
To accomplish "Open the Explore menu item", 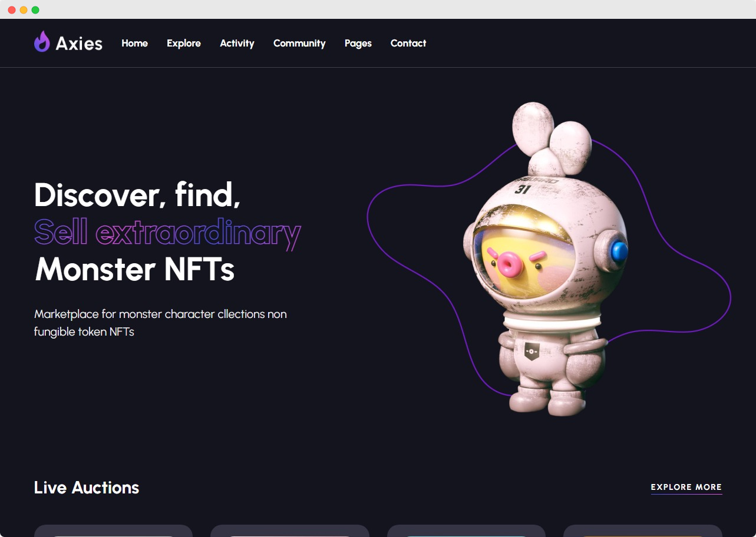I will click(184, 44).
